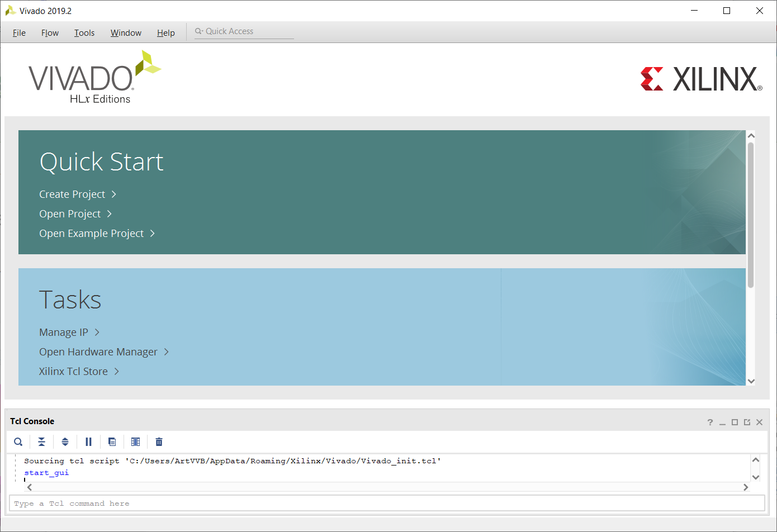The width and height of the screenshot is (777, 532).
Task: Pause Tcl Console output
Action: point(88,442)
